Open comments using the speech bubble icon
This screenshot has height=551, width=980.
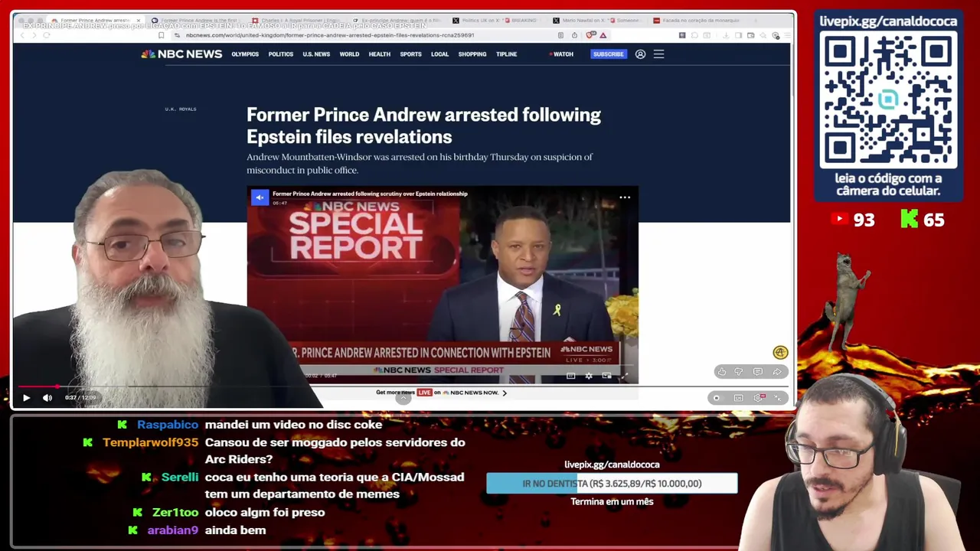(x=757, y=372)
